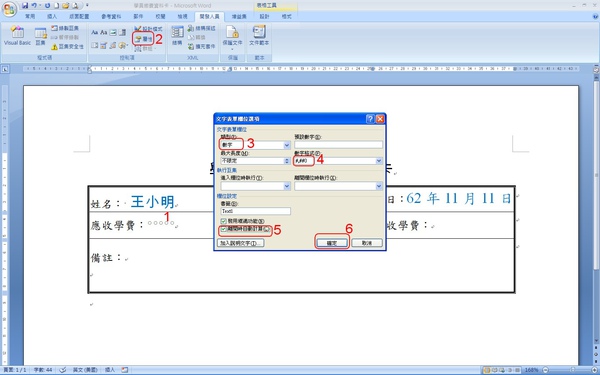
Task: Click the zoom slider handle
Action: click(573, 370)
